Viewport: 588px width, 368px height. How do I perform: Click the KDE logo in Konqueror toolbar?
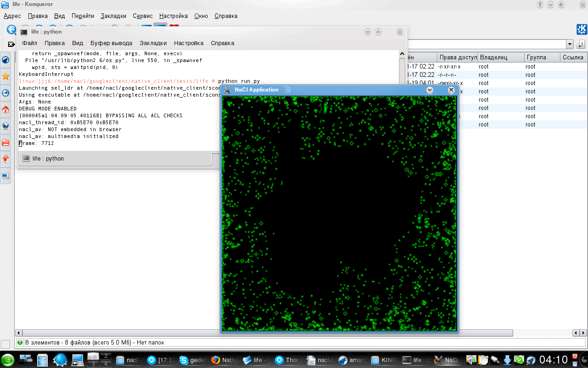pos(582,29)
